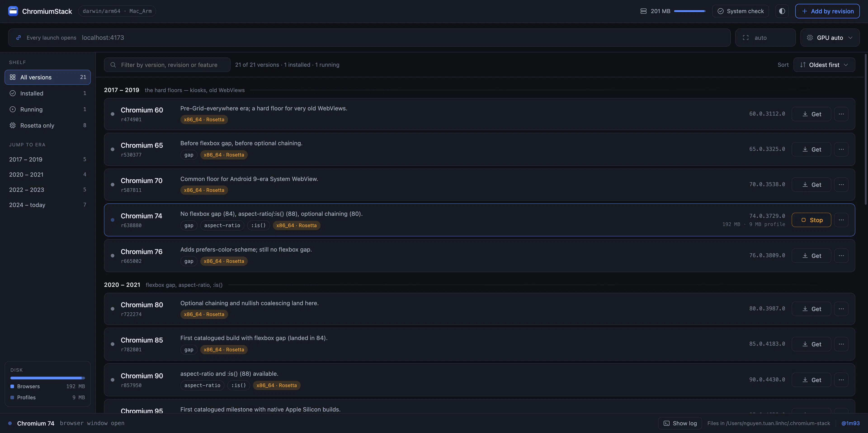This screenshot has height=433, width=868.
Task: Click the :is() tag on Chromium 74
Action: [258, 225]
